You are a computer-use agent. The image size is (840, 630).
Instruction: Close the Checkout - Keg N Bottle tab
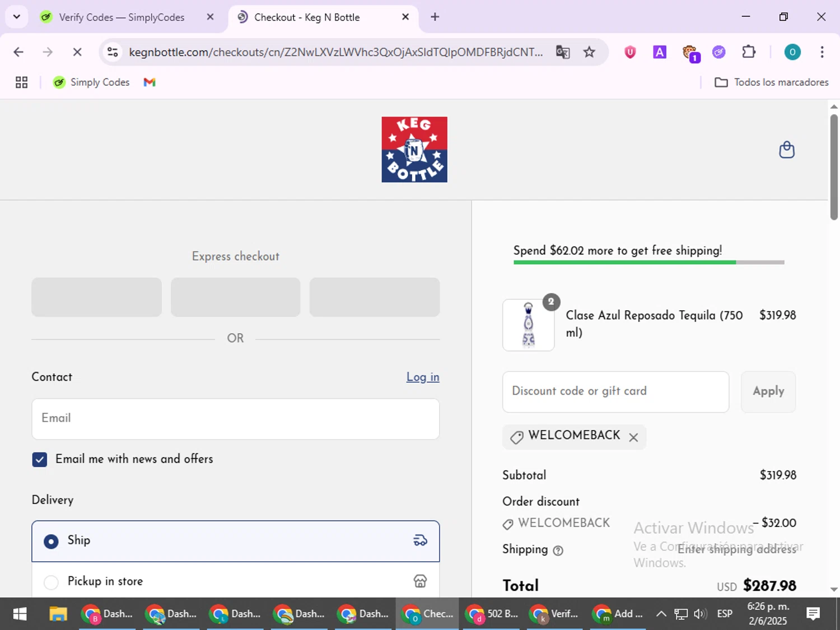[405, 17]
